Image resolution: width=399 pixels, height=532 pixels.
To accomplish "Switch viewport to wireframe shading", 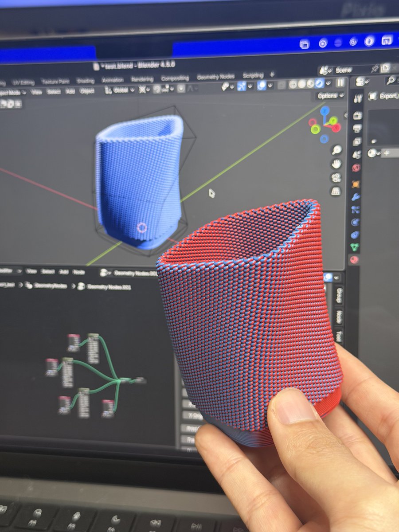I will point(293,84).
